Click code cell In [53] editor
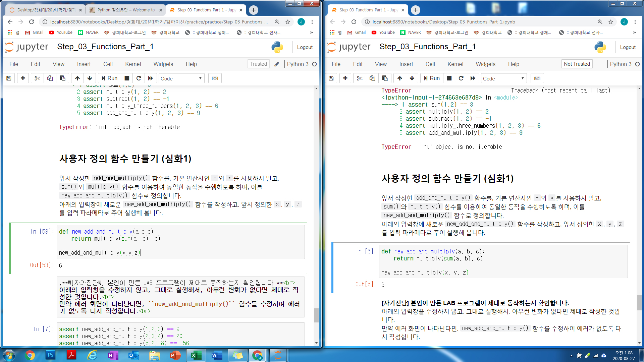 (181, 242)
